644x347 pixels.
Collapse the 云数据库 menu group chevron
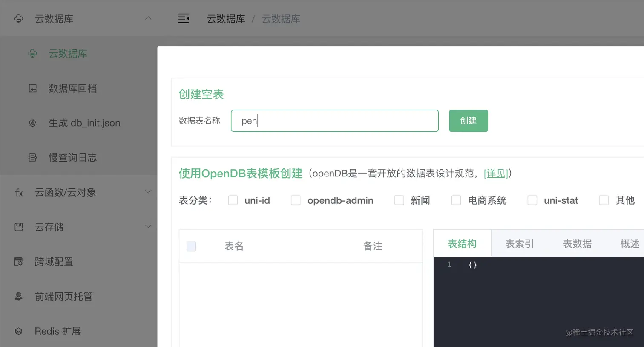coord(148,18)
